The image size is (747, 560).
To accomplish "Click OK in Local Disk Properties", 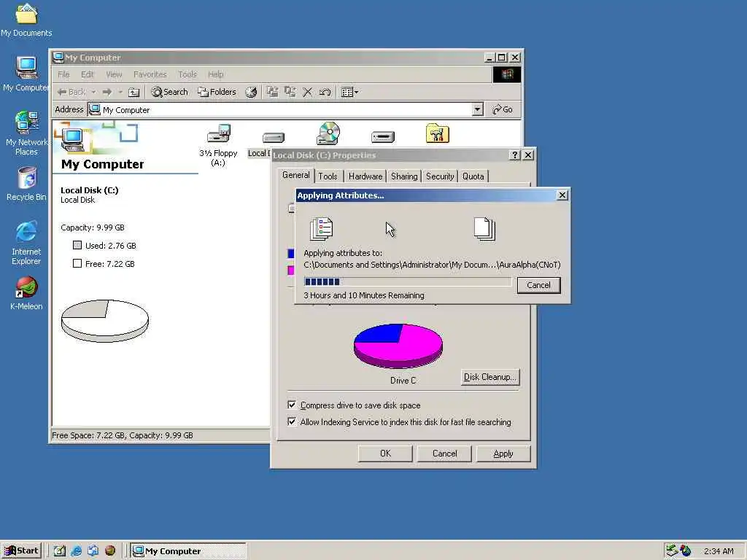I will 385,454.
